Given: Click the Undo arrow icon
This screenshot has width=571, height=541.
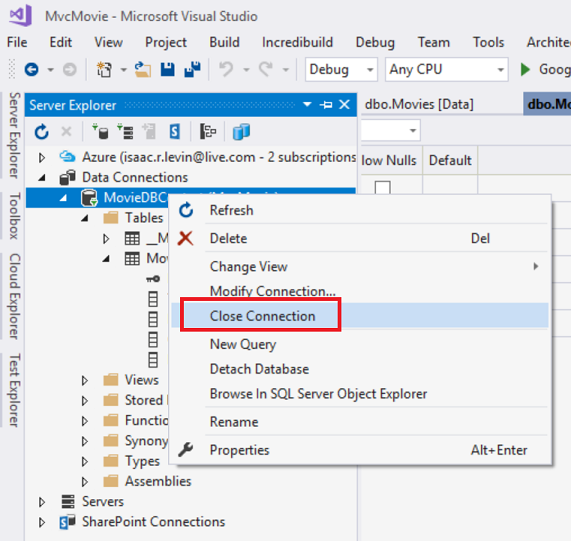Looking at the screenshot, I should click(x=226, y=69).
